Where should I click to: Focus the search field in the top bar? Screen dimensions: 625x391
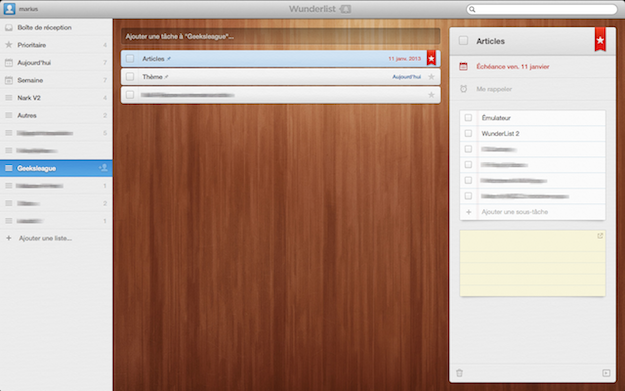coord(542,9)
